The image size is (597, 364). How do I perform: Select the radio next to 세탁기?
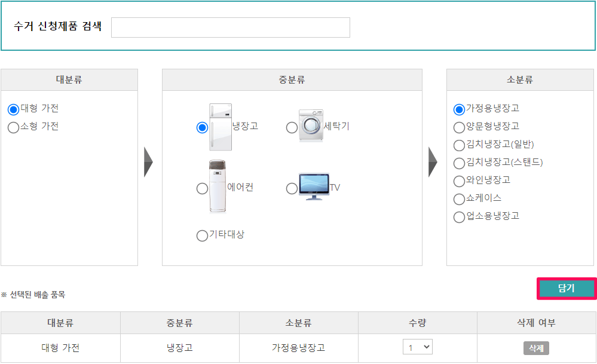click(x=292, y=127)
